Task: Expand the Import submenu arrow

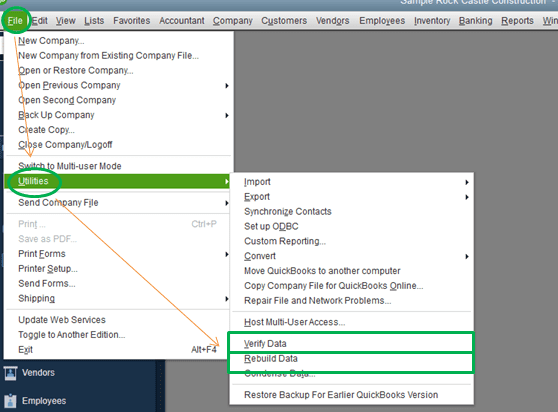Action: coord(467,182)
